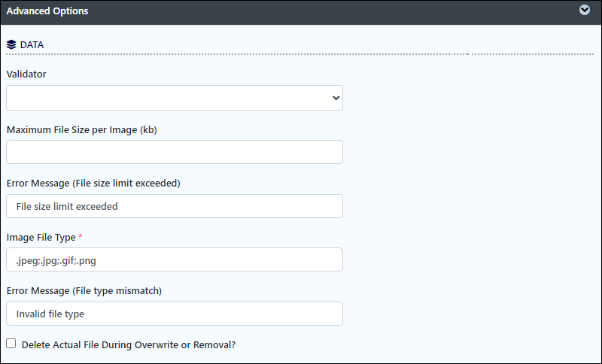Image resolution: width=602 pixels, height=364 pixels.
Task: Click the DATA layers stack icon
Action: point(11,45)
